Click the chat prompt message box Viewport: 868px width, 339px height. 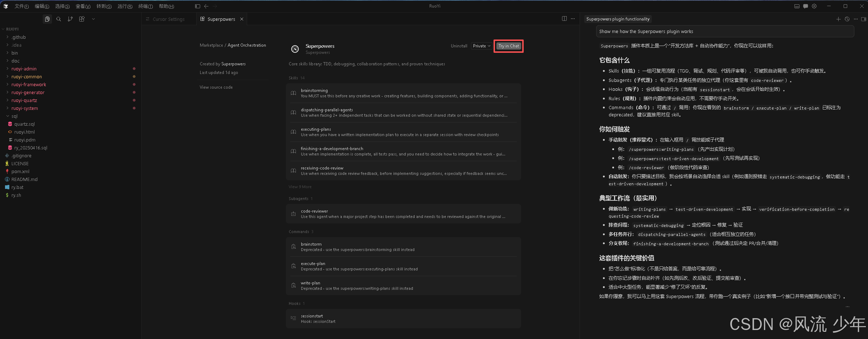[x=725, y=31]
